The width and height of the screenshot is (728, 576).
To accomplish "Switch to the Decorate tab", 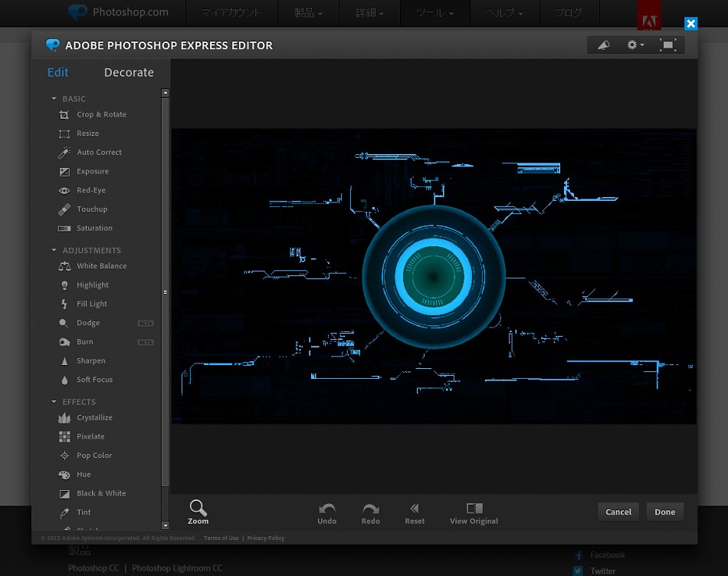I will (x=129, y=72).
